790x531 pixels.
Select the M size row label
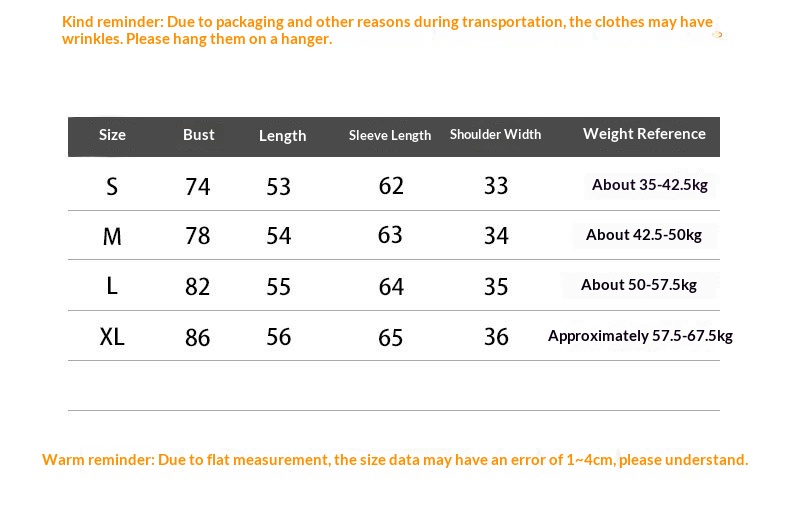[112, 236]
